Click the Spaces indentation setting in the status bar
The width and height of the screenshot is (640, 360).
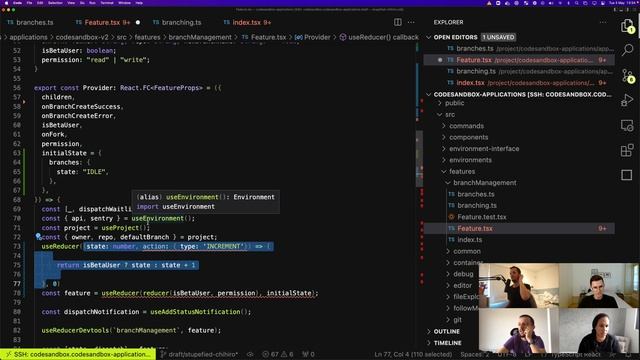point(475,354)
